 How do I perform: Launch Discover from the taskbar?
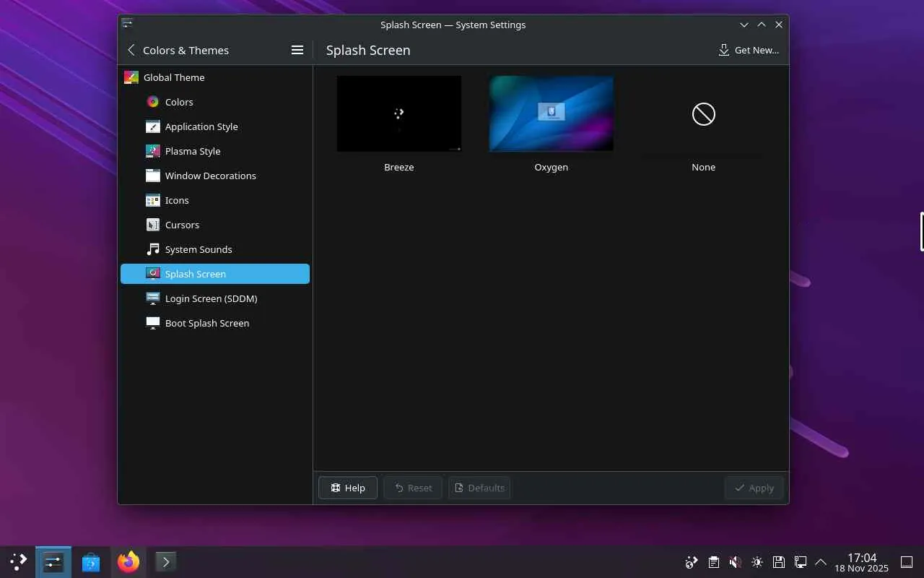point(91,562)
